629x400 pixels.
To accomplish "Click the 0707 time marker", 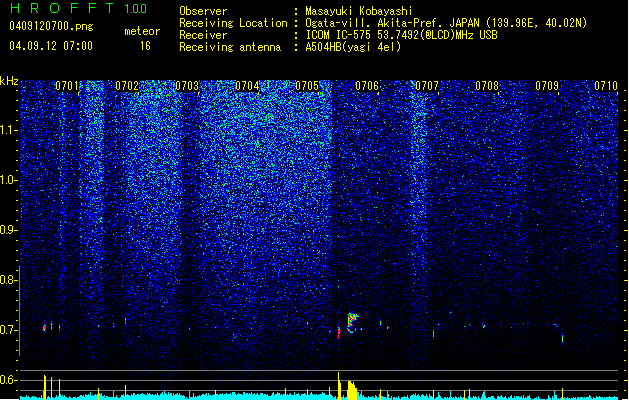I will tap(427, 86).
